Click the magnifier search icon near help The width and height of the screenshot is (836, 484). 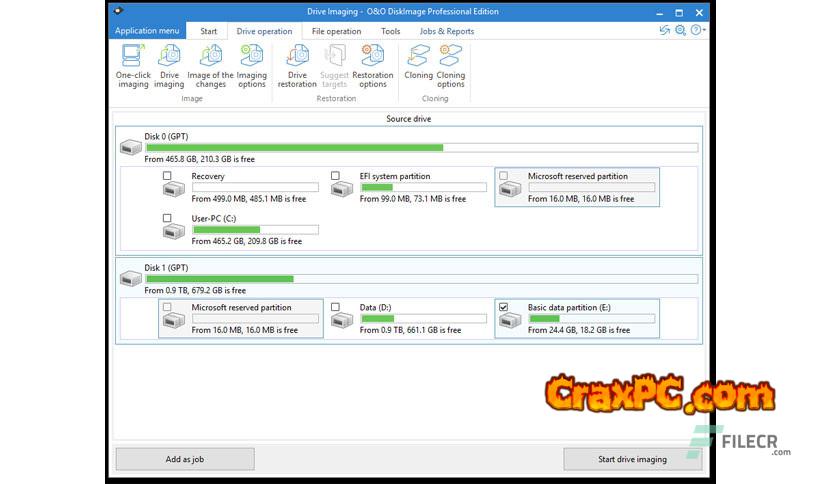click(x=680, y=30)
